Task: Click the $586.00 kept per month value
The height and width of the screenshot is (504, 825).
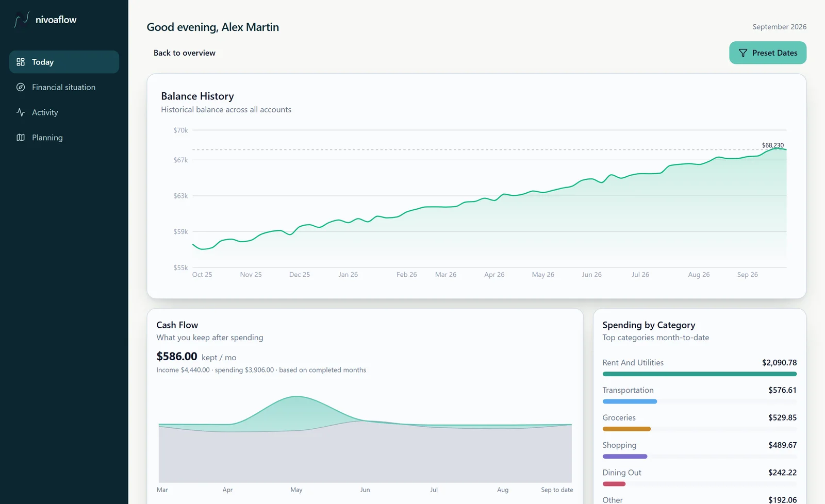Action: [177, 356]
